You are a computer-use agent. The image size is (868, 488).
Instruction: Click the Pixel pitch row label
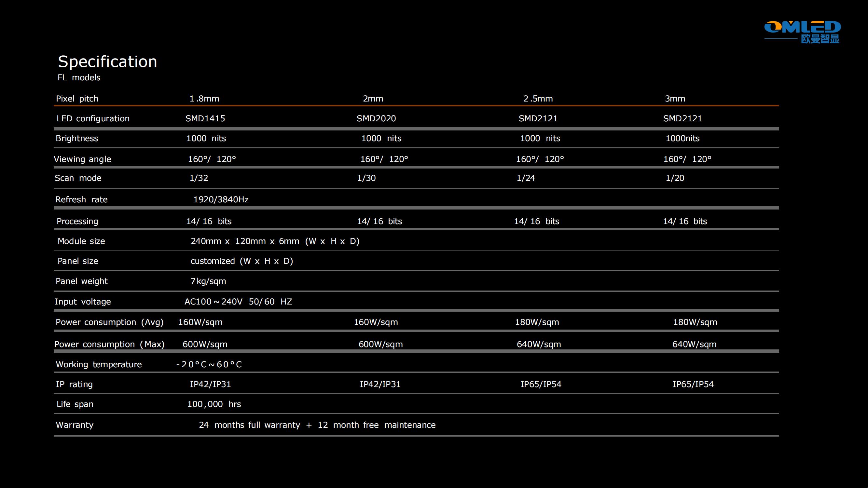click(x=77, y=99)
